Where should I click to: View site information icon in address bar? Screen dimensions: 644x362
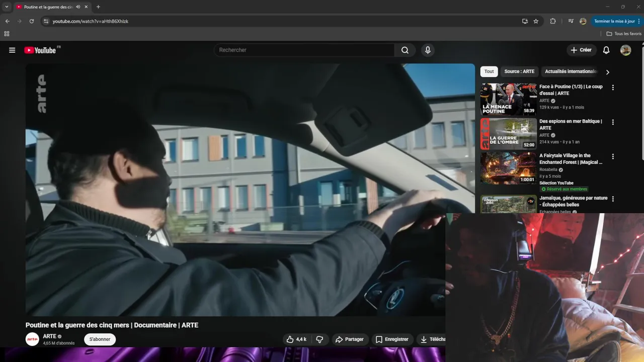pos(46,21)
